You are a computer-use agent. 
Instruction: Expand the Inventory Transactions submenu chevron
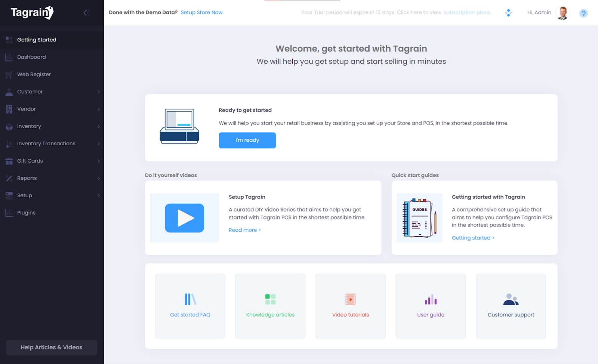(x=99, y=144)
